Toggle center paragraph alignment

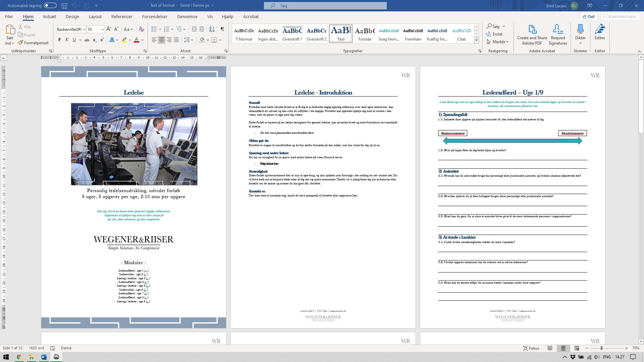pyautogui.click(x=162, y=40)
